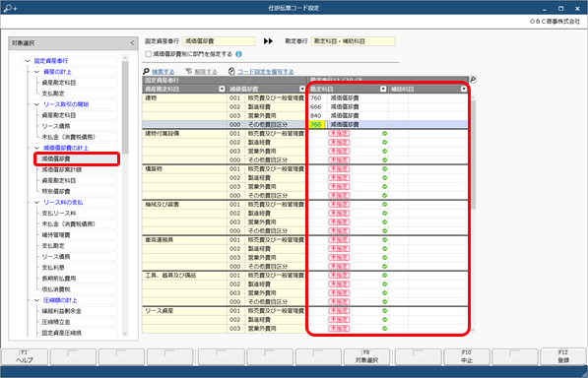Click 未指定 badge in 車両運搬具 003 row
The width and height of the screenshot is (588, 378).
click(339, 258)
